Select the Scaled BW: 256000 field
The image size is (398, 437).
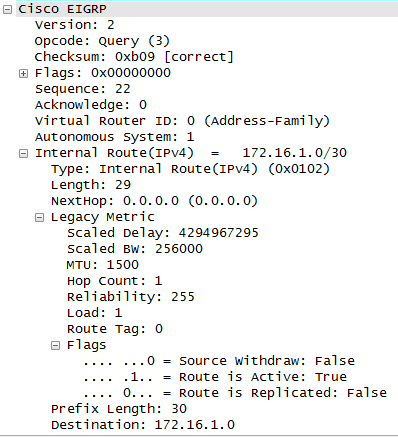[135, 249]
